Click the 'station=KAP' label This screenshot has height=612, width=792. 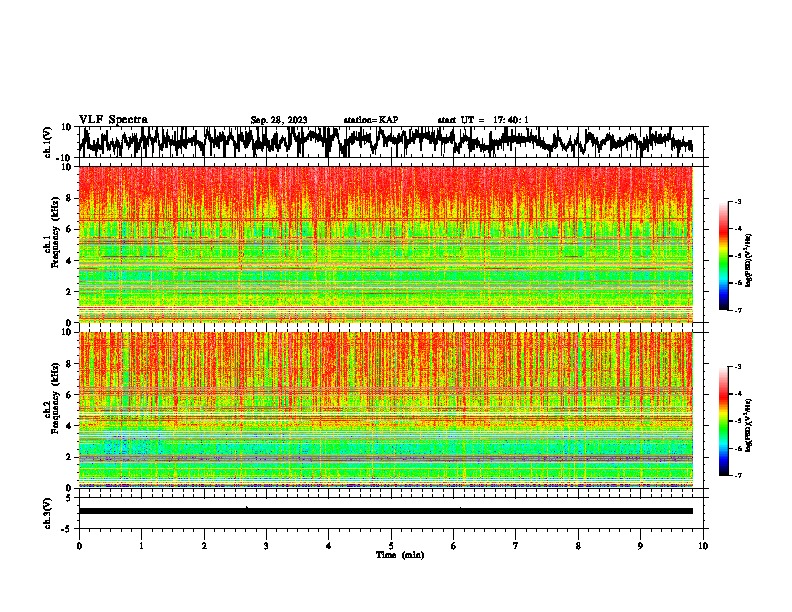pos(371,120)
